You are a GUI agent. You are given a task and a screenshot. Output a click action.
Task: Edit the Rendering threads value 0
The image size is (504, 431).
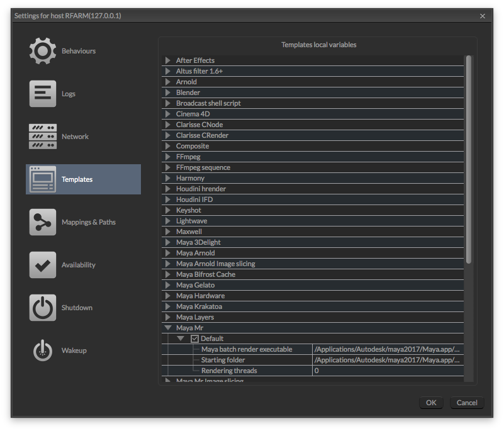[x=388, y=371]
